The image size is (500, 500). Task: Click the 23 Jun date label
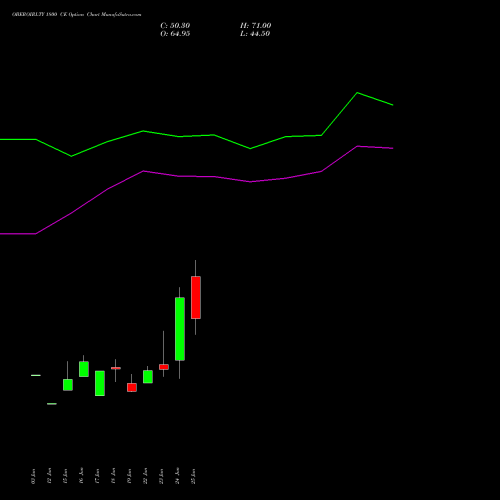coord(161,476)
